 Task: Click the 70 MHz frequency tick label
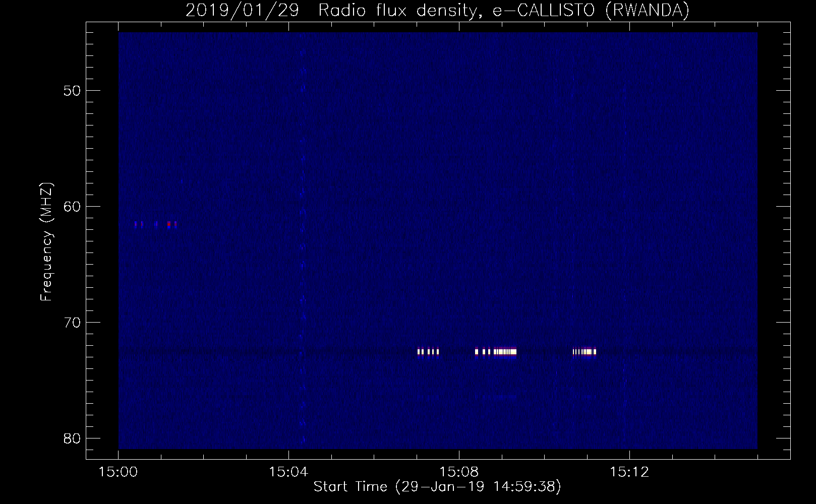click(73, 323)
